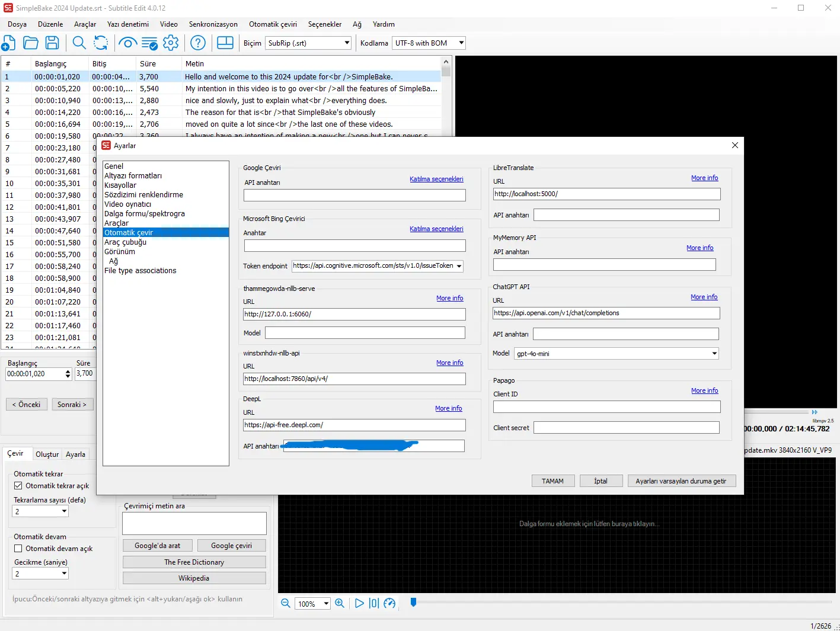Screen dimensions: 840x631
Task: Select Araç çubuğu settings category
Action: click(x=126, y=242)
